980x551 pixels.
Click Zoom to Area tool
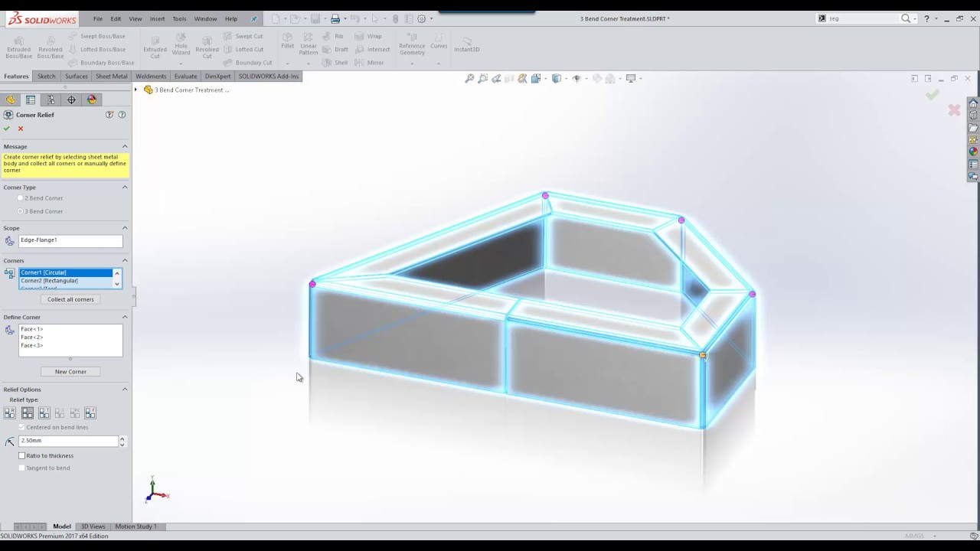483,78
